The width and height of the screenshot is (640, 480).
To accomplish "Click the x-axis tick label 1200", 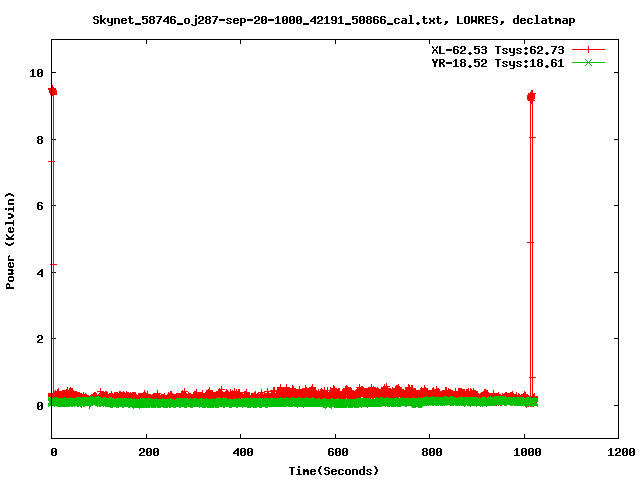I will coord(622,452).
